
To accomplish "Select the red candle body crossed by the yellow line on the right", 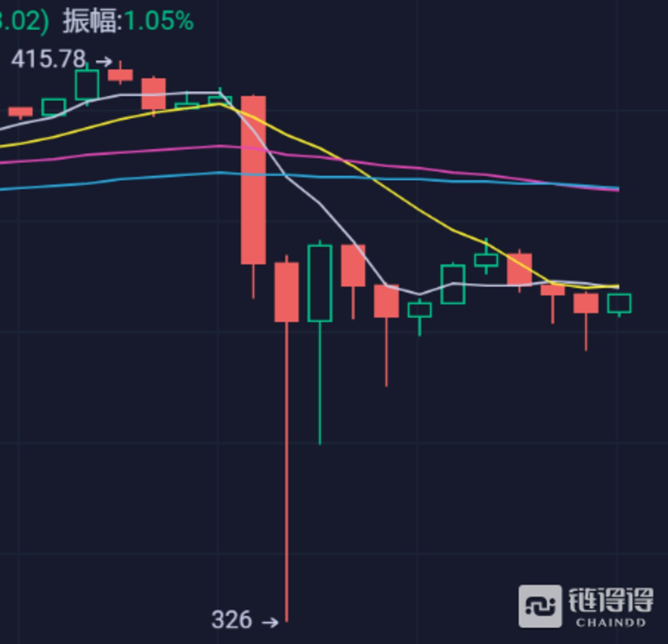I will pyautogui.click(x=520, y=270).
